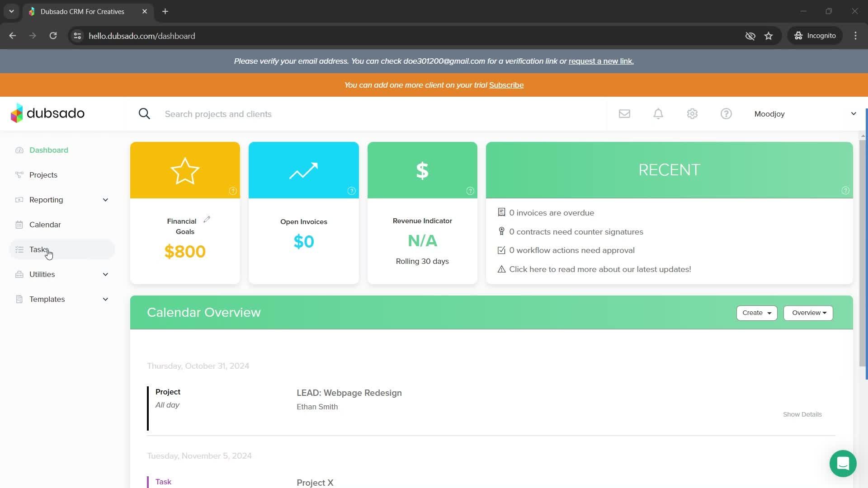The image size is (868, 488).
Task: Click the star icon on Financial Goals card
Action: [x=185, y=171]
